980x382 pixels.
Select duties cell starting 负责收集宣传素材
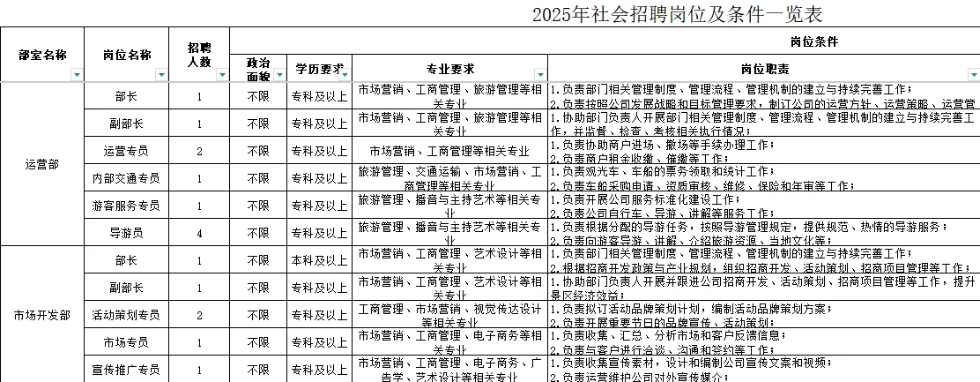[764, 370]
